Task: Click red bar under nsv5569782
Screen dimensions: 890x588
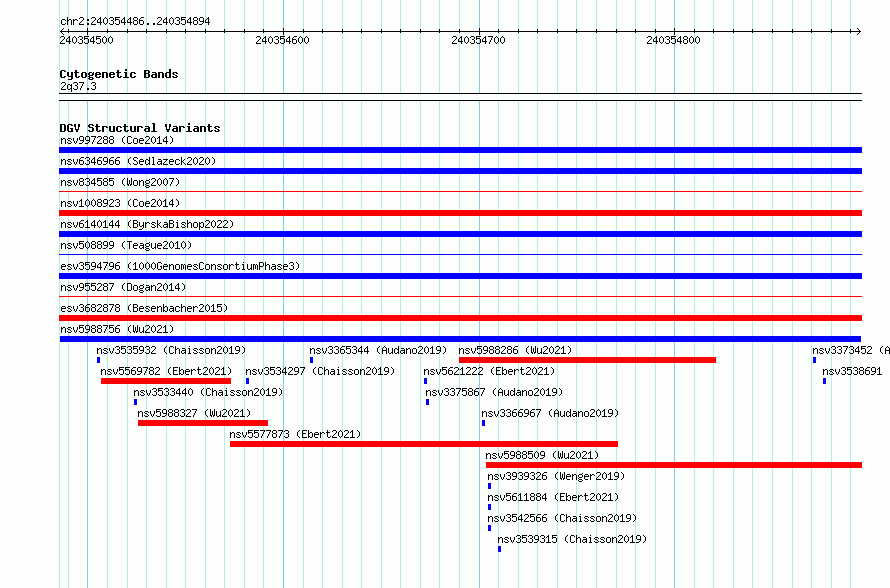Action: coord(166,381)
